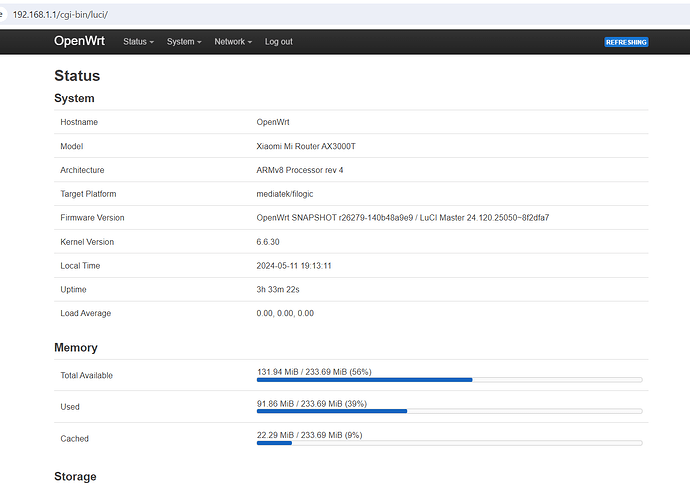Click the 2024-05-11 19:13:11 time value
Viewport: 690px width, 486px height.
pyautogui.click(x=294, y=265)
